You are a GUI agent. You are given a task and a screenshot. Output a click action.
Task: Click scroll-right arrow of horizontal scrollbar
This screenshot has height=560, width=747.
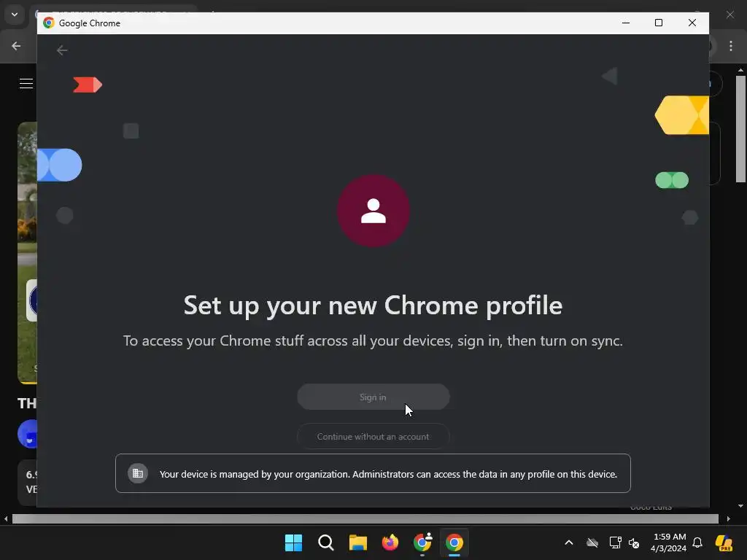[x=729, y=518]
